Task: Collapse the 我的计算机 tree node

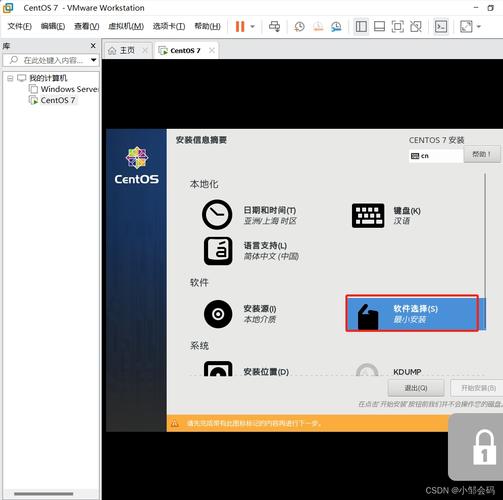Action: pos(10,78)
